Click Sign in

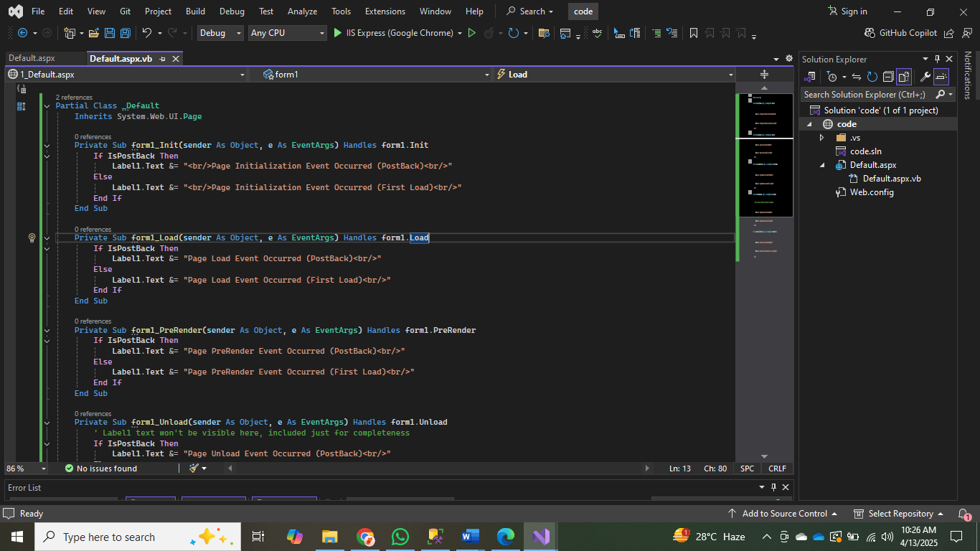pyautogui.click(x=847, y=11)
